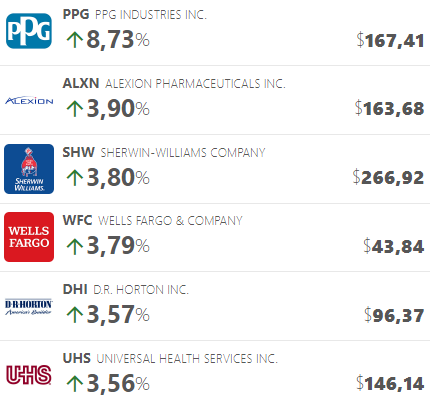Select Sherwin-Williams Company name text
This screenshot has width=430, height=402.
tap(183, 153)
